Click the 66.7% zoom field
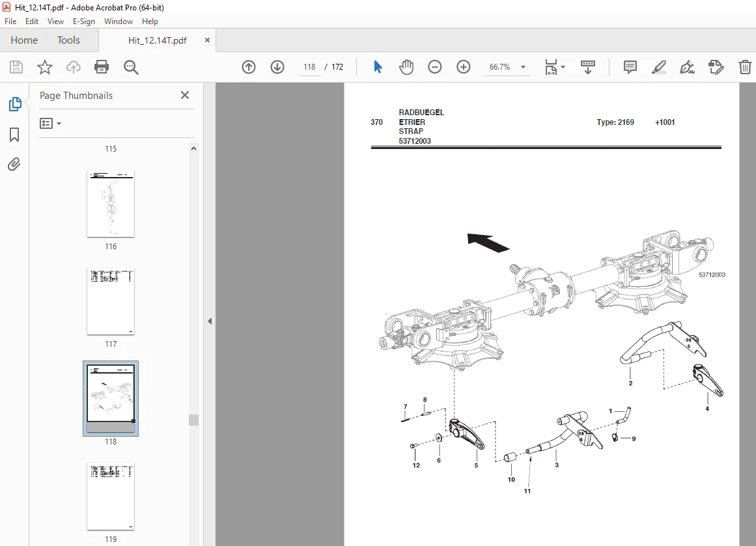The width and height of the screenshot is (756, 546). tap(500, 67)
